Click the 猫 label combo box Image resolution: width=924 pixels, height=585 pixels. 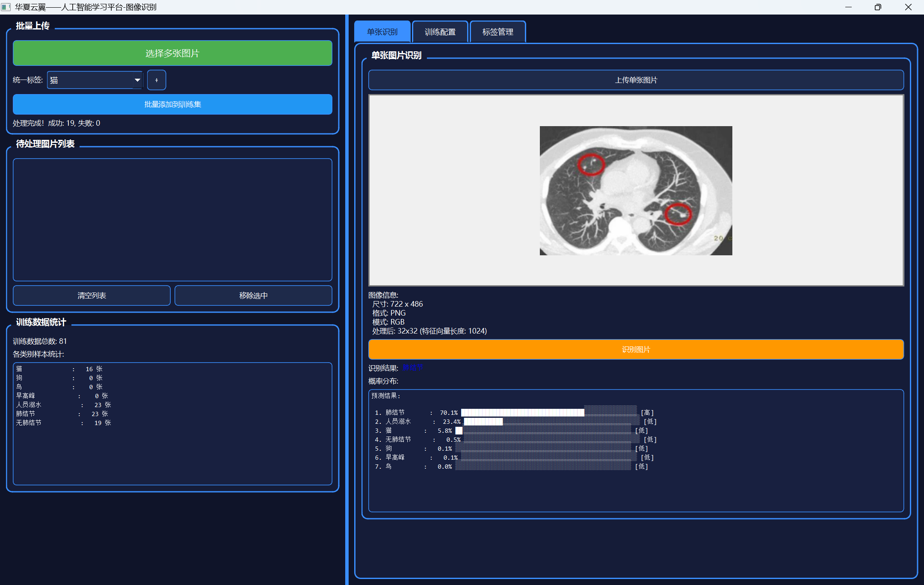click(x=90, y=80)
